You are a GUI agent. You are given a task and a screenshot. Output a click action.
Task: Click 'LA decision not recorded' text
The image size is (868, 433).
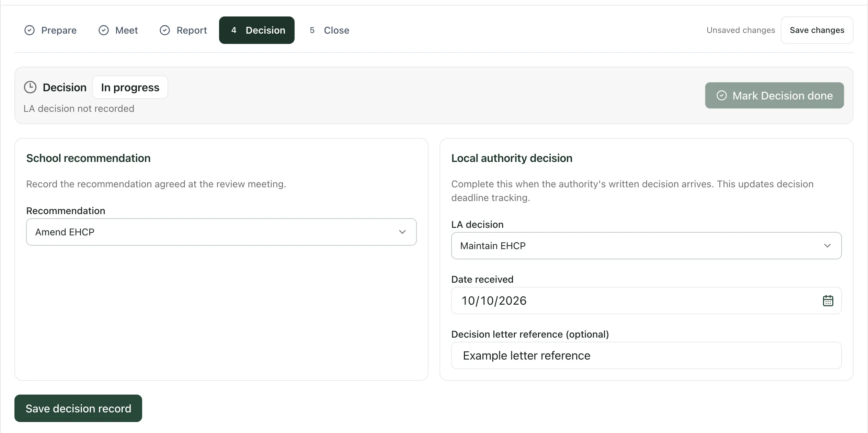pos(79,108)
